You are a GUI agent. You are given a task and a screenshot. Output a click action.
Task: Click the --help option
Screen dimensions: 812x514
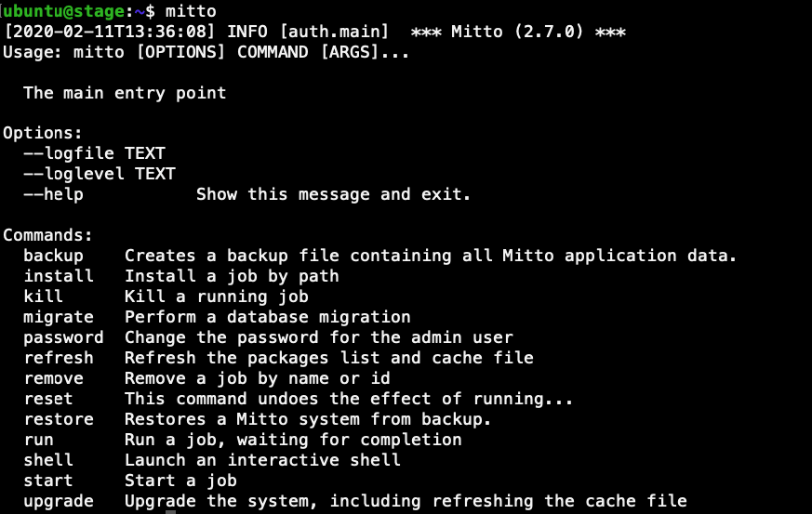click(x=53, y=194)
